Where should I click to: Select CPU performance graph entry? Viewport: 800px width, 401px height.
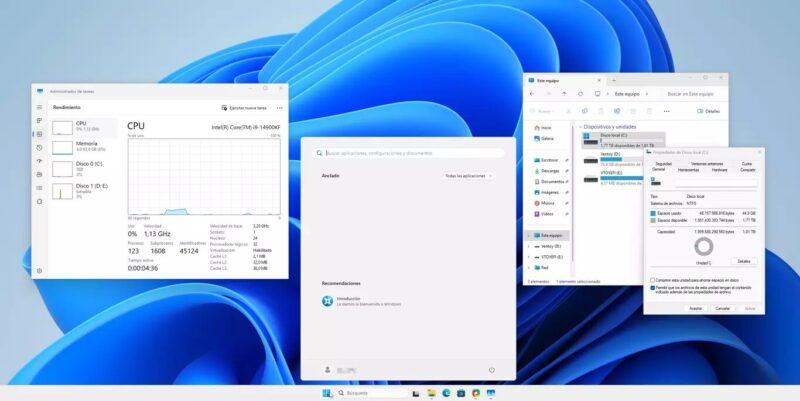pyautogui.click(x=84, y=127)
